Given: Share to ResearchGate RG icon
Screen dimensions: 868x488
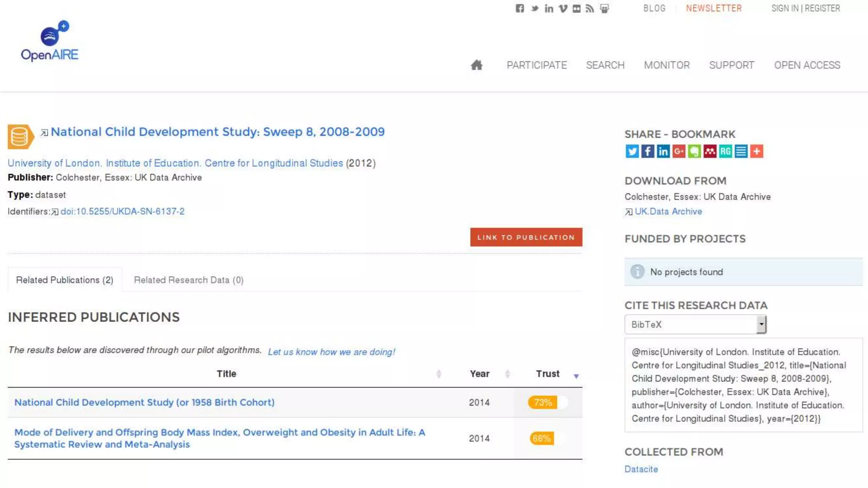Looking at the screenshot, I should click(x=725, y=151).
